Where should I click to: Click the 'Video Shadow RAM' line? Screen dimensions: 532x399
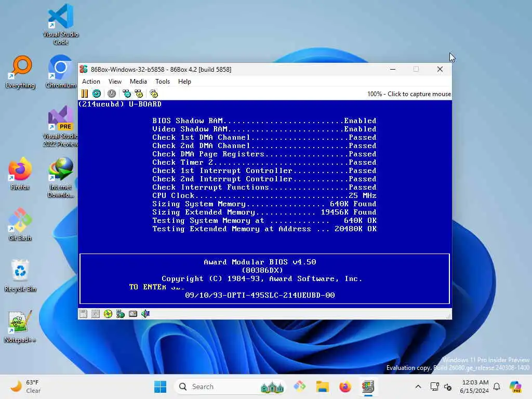264,129
